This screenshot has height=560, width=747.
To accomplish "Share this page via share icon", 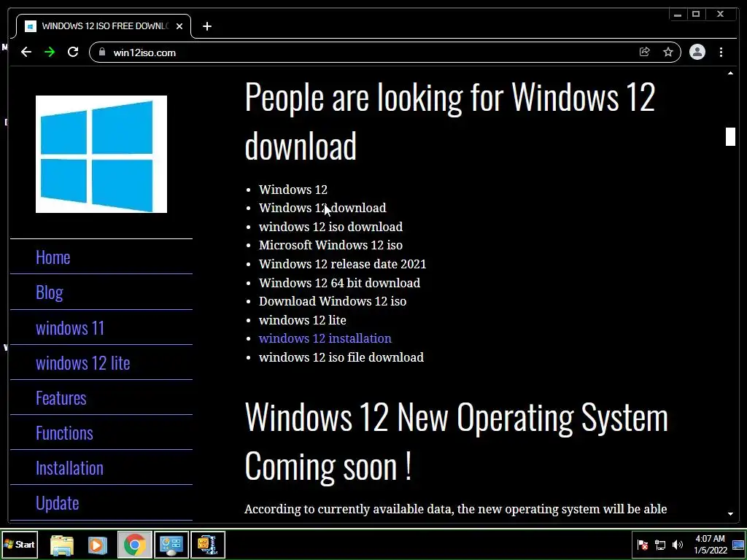I will pos(645,52).
